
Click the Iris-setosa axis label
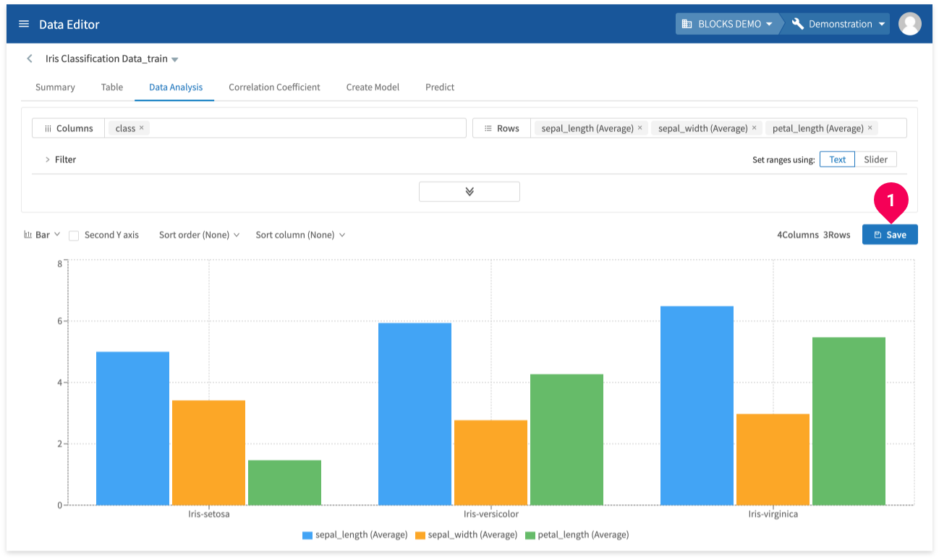click(x=209, y=514)
